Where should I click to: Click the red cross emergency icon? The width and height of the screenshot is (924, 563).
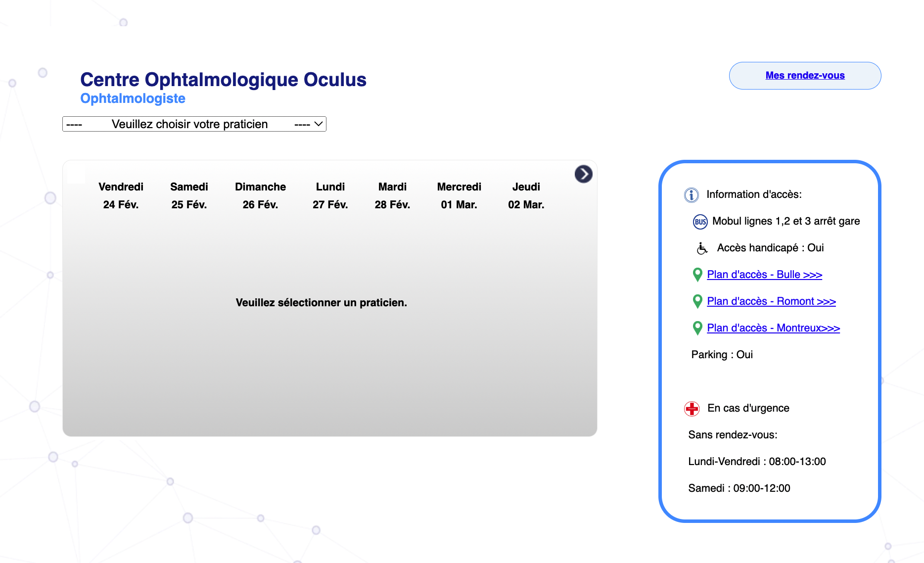click(x=692, y=409)
